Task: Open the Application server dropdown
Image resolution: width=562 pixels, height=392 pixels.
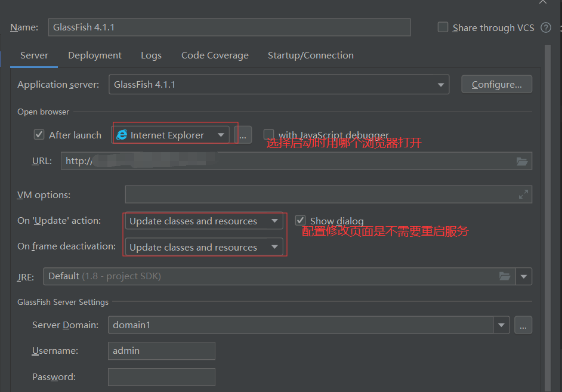Action: click(x=279, y=85)
